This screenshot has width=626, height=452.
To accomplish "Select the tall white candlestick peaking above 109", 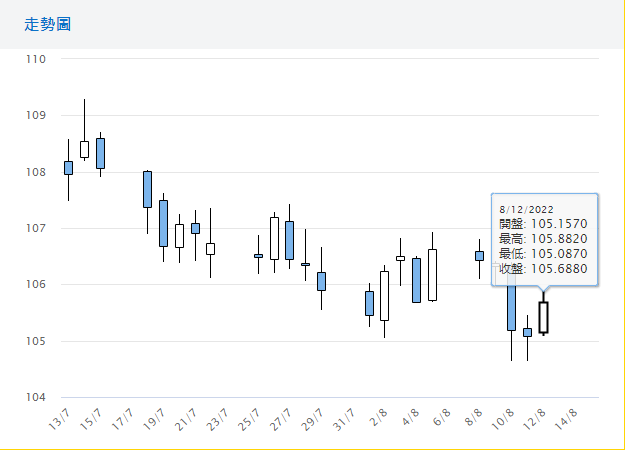I will click(84, 149).
